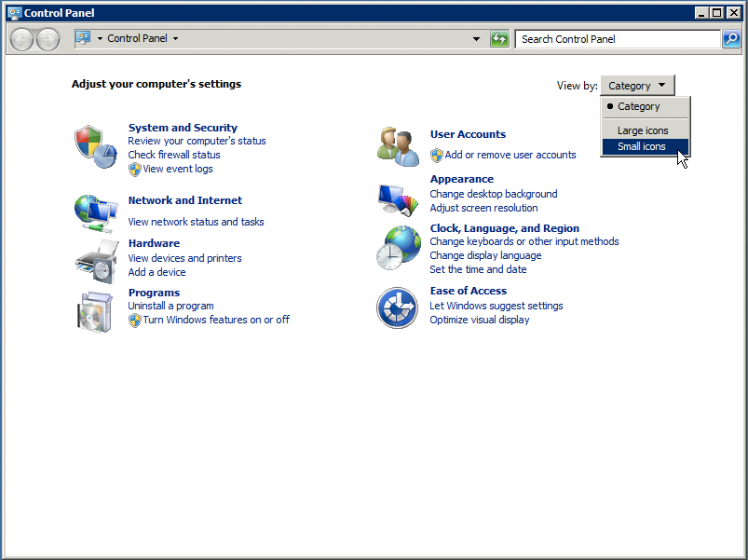Open the Ease of Access icon
Screen dimensions: 748x560
point(397,307)
